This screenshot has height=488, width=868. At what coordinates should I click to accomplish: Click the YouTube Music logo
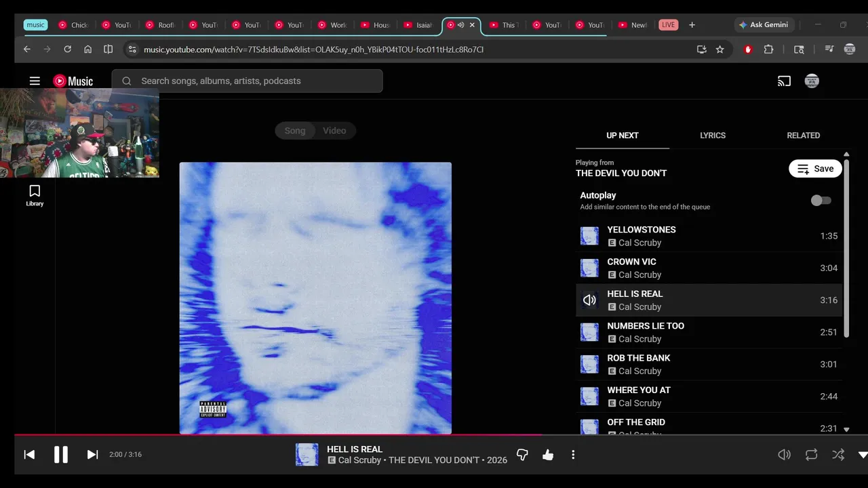[x=73, y=81]
